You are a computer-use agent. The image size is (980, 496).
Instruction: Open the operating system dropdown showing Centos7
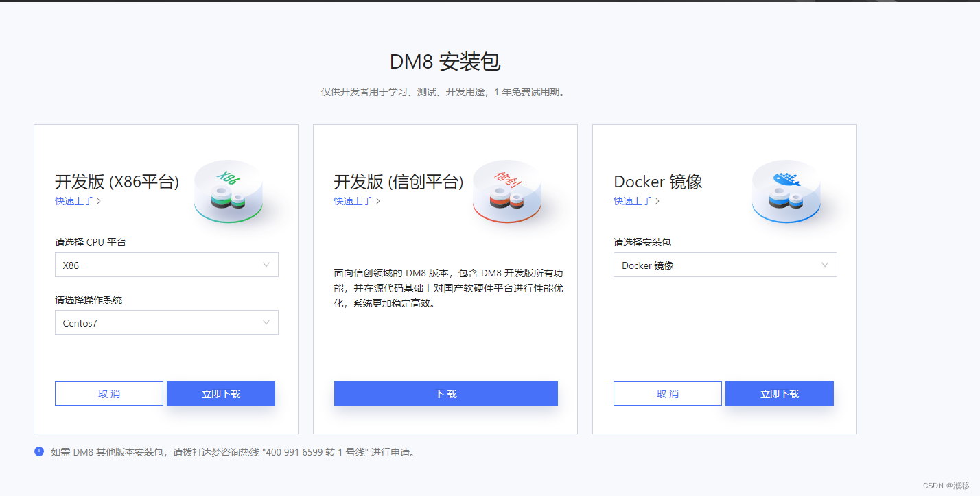pos(167,322)
